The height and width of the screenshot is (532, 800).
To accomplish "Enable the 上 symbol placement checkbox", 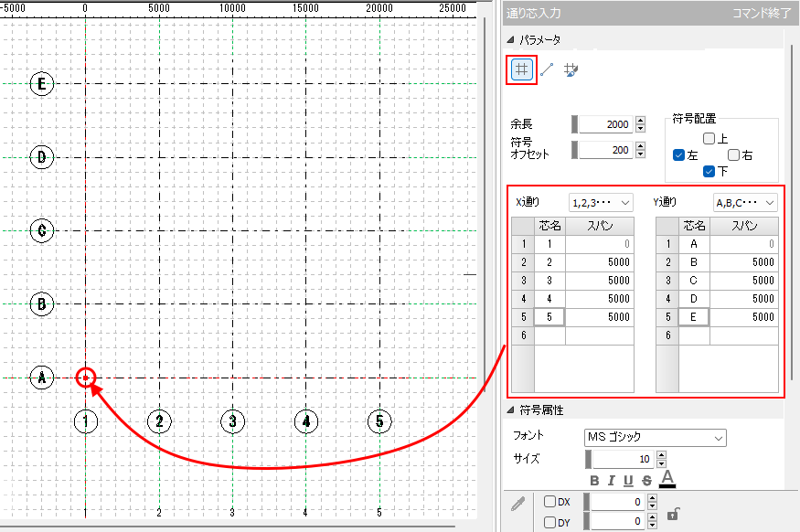I will pyautogui.click(x=709, y=139).
